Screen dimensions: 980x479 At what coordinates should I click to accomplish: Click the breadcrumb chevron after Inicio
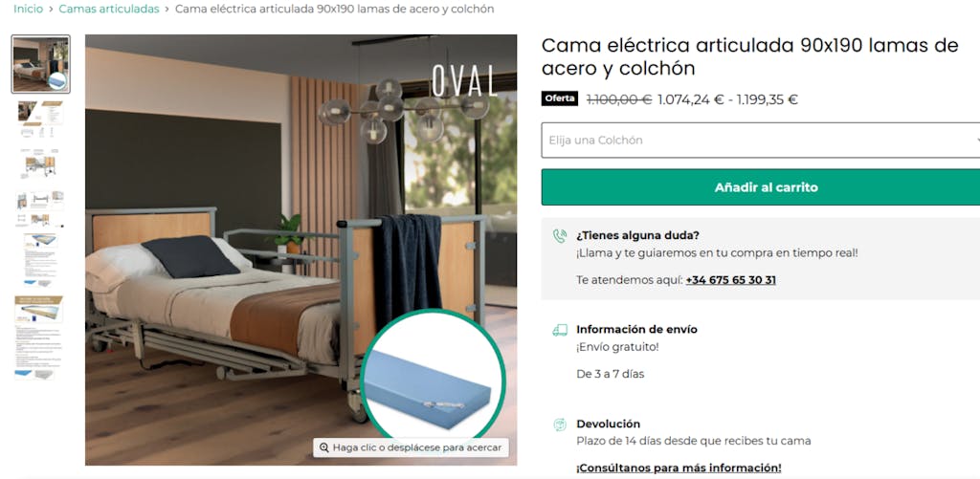click(x=52, y=10)
